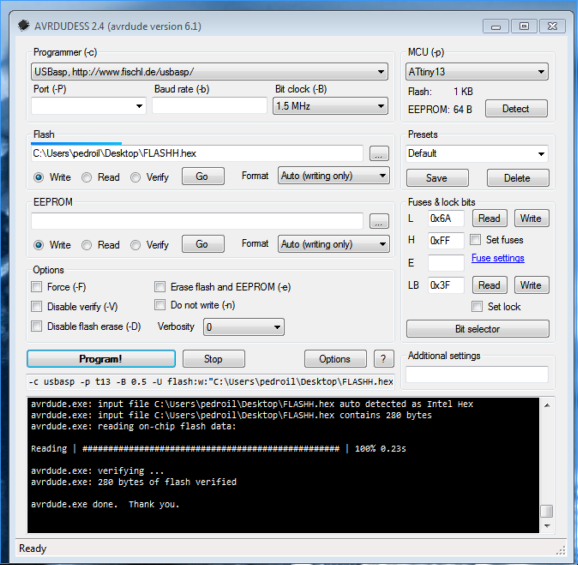578x565 pixels.
Task: Read lock bits with LB Read button
Action: click(490, 285)
